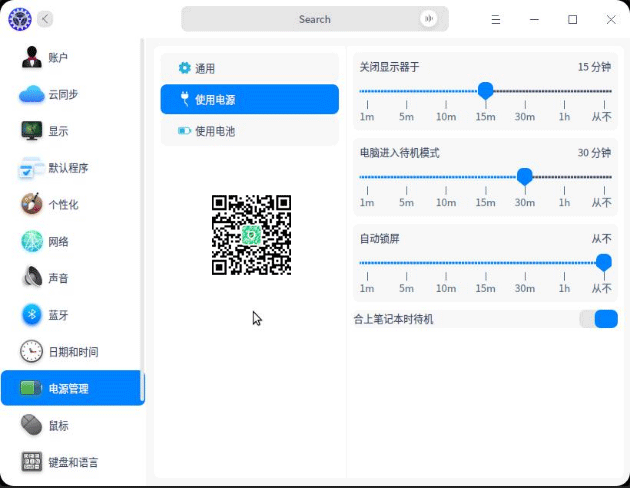This screenshot has width=630, height=488.
Task: Click the QR code image
Action: point(252,235)
